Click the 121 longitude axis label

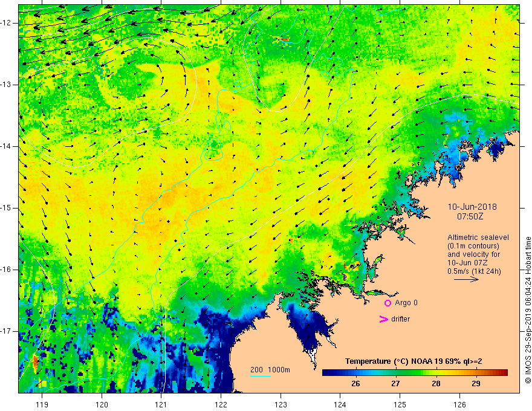[x=161, y=404]
